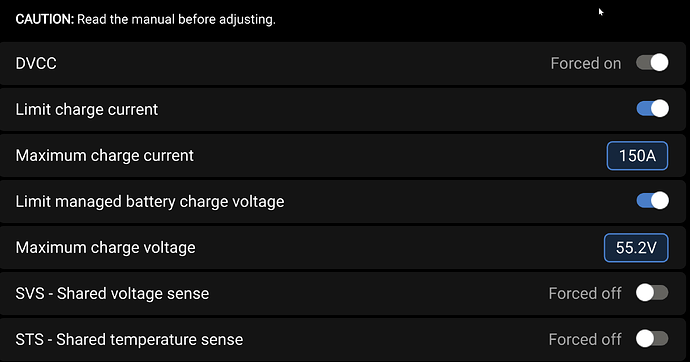Click the SVS - Shared voltage sense label
Screen dimensions: 690x362
pyautogui.click(x=112, y=293)
